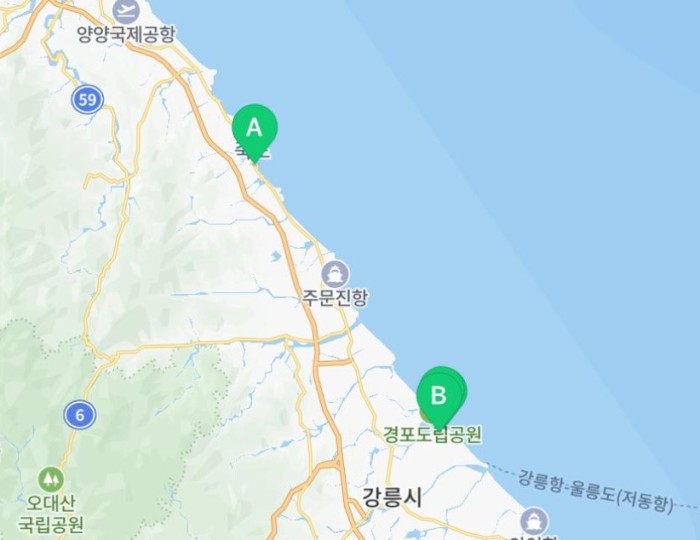This screenshot has height=540, width=700.
Task: Tap the airplane icon for Yangyang airport
Action: click(x=126, y=11)
